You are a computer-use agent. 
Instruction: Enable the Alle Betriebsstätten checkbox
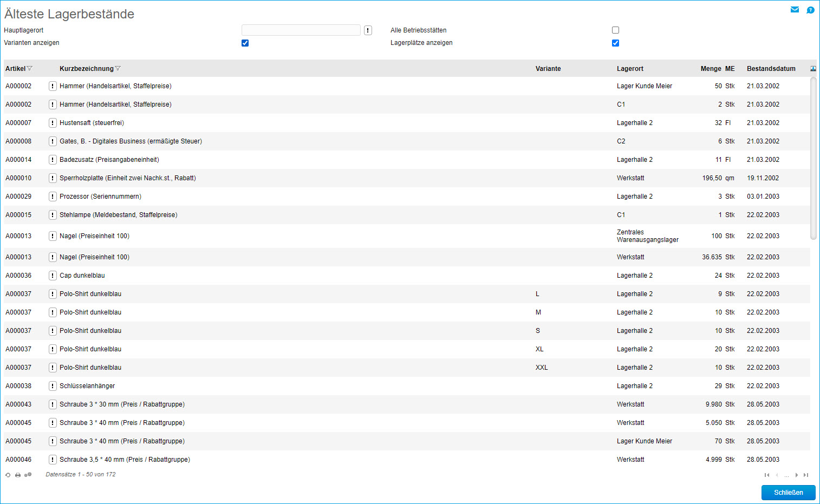tap(615, 30)
